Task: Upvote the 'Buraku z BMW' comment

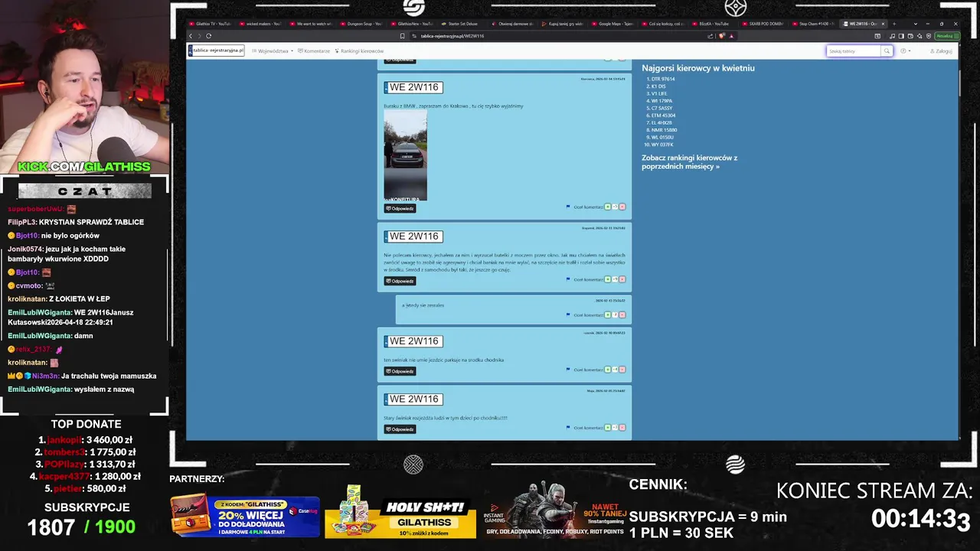Action: [x=608, y=207]
